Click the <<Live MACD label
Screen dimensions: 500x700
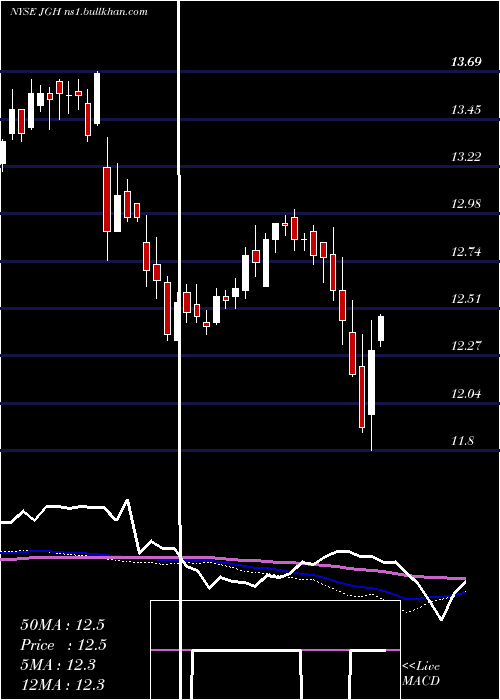coord(421,673)
